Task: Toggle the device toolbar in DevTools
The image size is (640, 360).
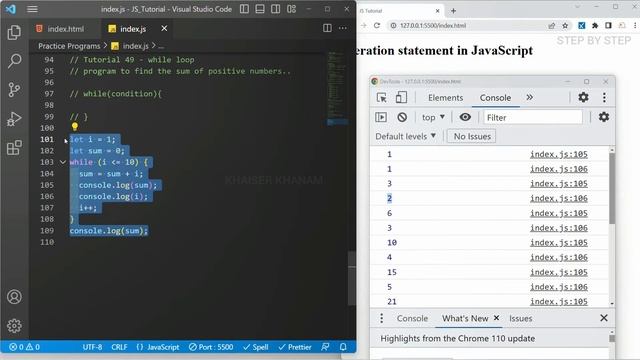Action: [401, 98]
